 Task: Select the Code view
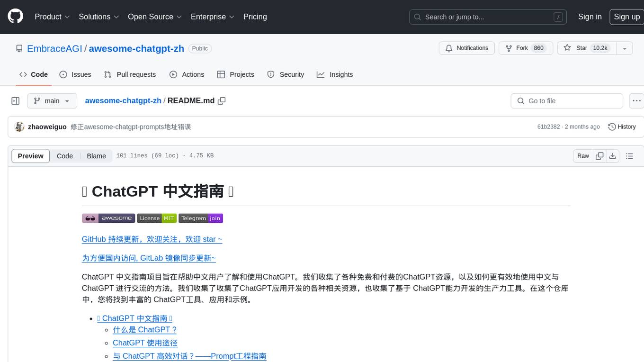click(65, 156)
